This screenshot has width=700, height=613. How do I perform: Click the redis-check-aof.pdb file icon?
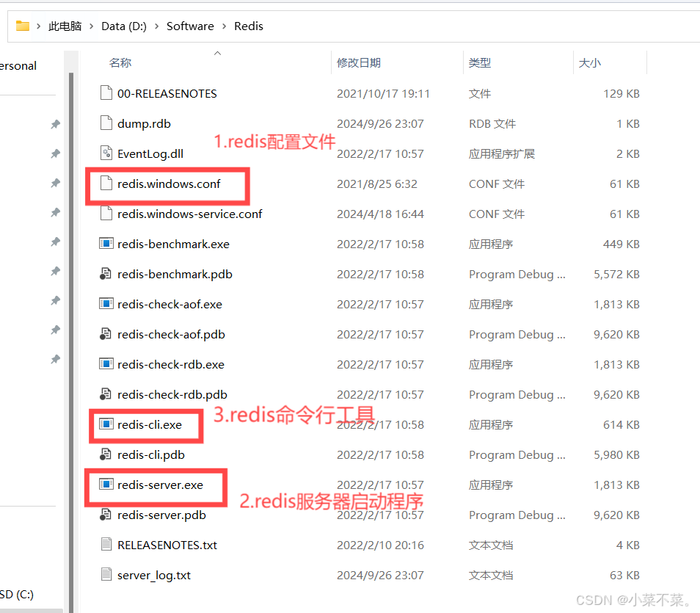106,334
